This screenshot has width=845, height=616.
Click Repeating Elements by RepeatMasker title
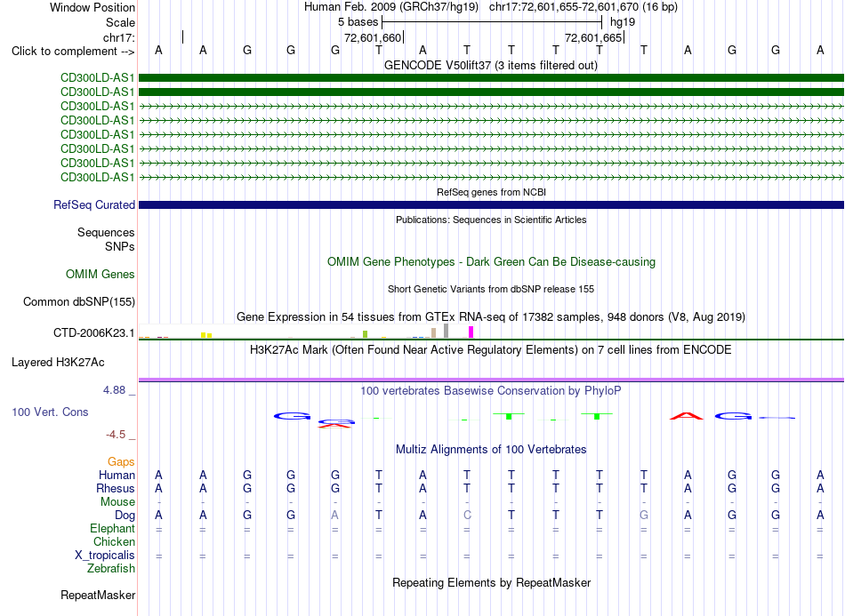tap(492, 583)
